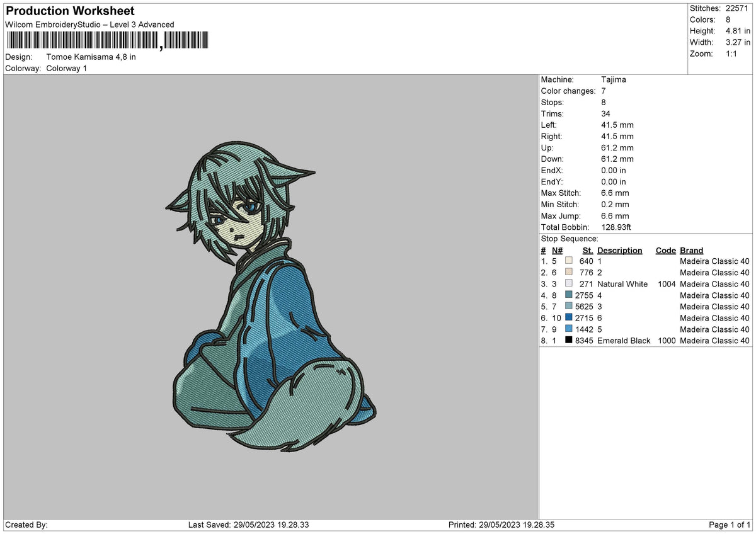Click the Zoom value 1:1
This screenshot has height=534, width=756.
[x=731, y=54]
